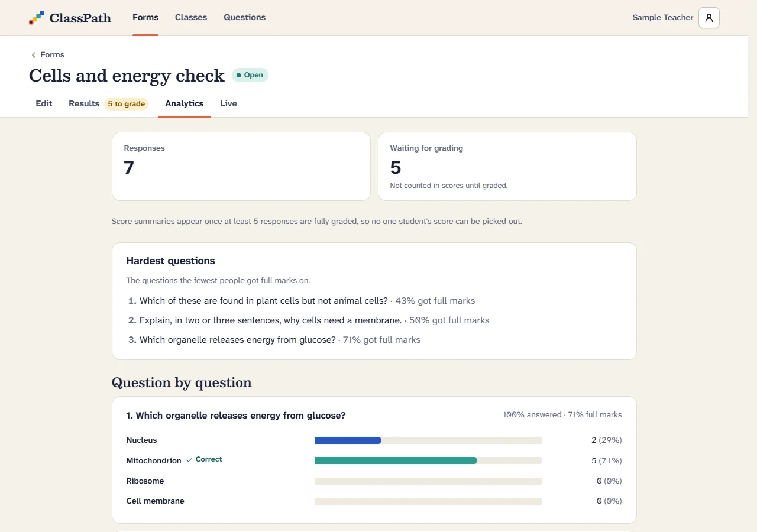The height and width of the screenshot is (532, 757).
Task: Click the Ribosome answer option label
Action: click(x=145, y=481)
